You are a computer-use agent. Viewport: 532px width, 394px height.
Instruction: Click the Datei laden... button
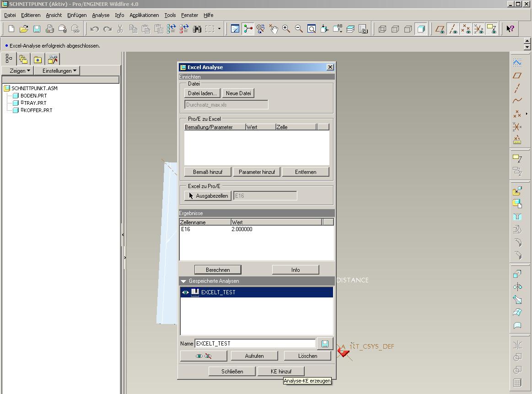point(202,93)
